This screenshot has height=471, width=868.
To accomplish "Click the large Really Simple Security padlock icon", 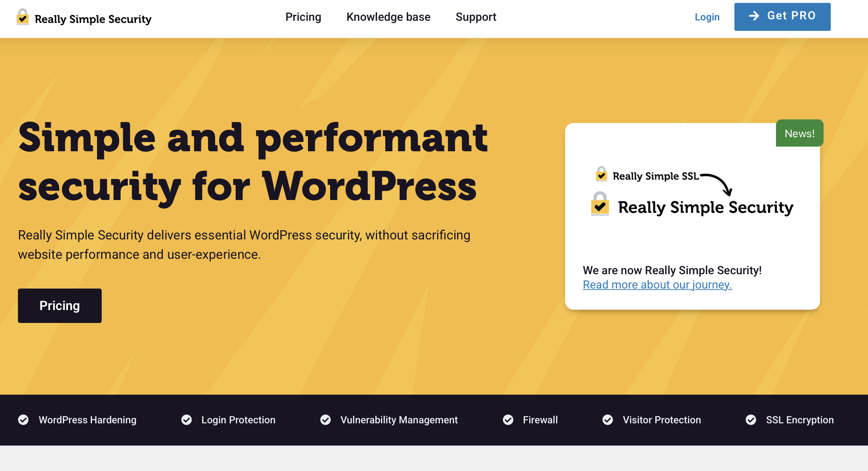I will point(600,204).
